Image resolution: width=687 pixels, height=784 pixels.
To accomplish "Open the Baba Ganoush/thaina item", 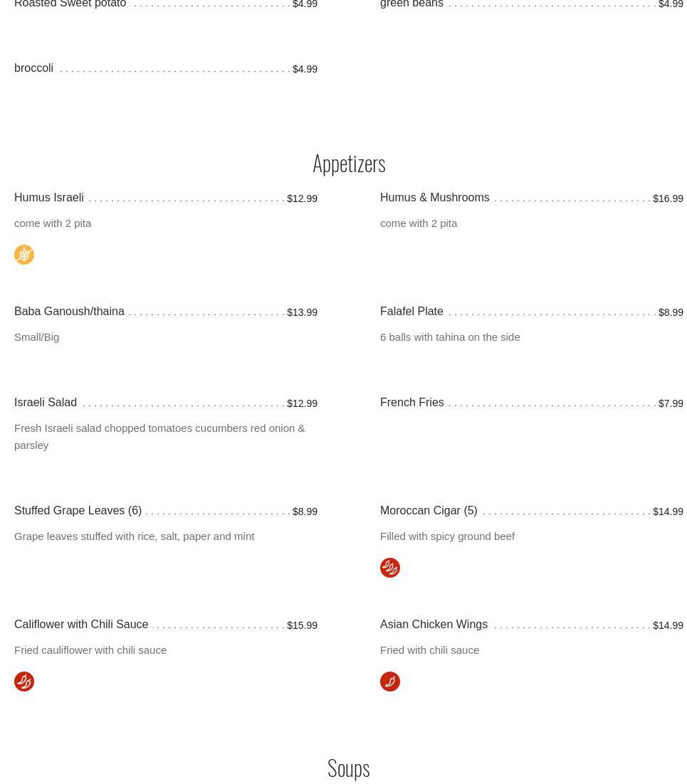I will 69,312.
